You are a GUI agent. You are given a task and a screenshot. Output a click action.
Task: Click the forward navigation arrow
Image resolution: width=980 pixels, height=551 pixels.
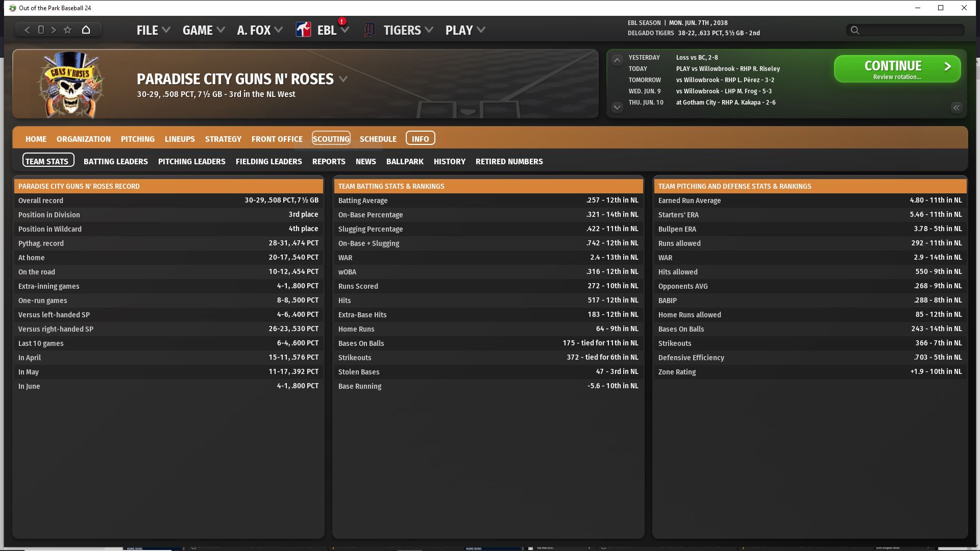[54, 30]
